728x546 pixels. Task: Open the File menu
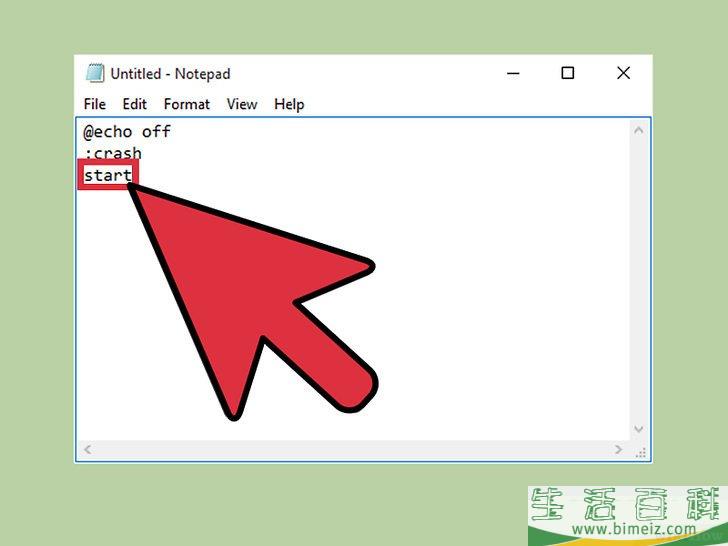tap(95, 104)
